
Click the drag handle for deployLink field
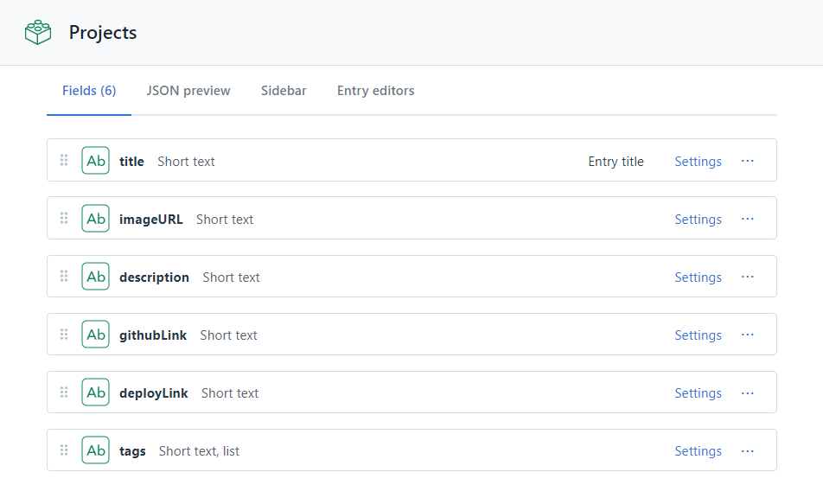click(64, 392)
